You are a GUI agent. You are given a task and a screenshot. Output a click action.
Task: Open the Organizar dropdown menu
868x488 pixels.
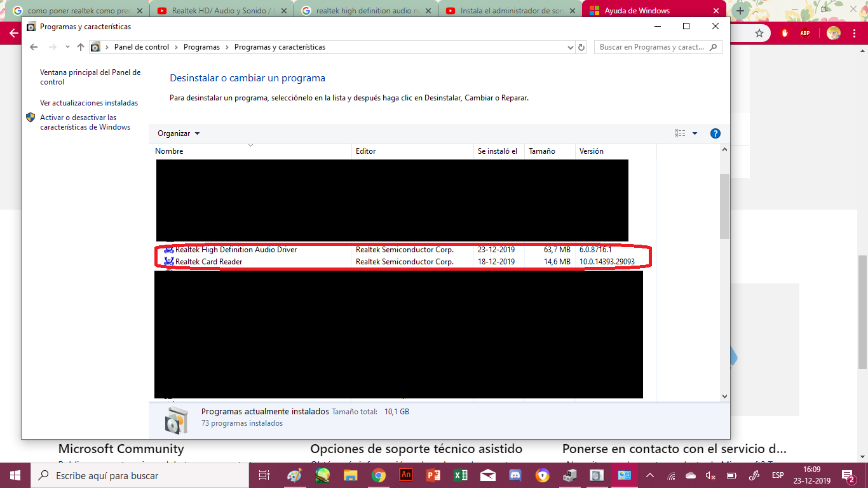pos(179,133)
